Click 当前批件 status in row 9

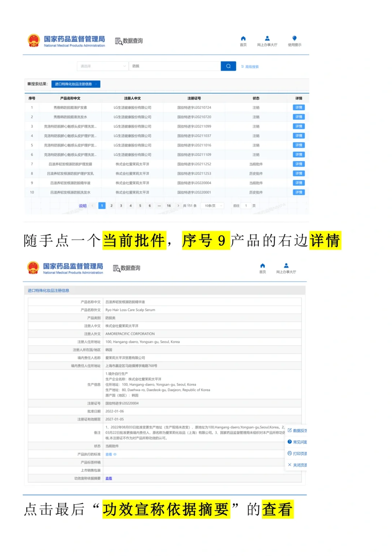click(x=256, y=183)
